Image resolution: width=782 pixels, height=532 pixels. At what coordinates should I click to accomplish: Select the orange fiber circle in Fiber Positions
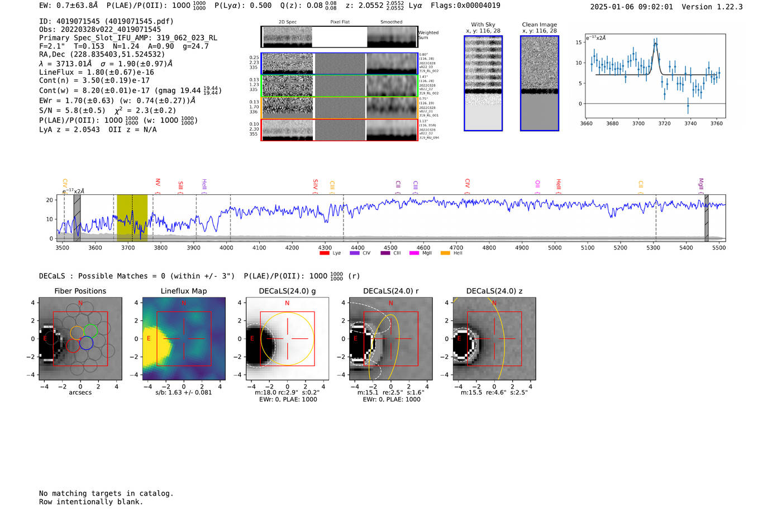[77, 333]
